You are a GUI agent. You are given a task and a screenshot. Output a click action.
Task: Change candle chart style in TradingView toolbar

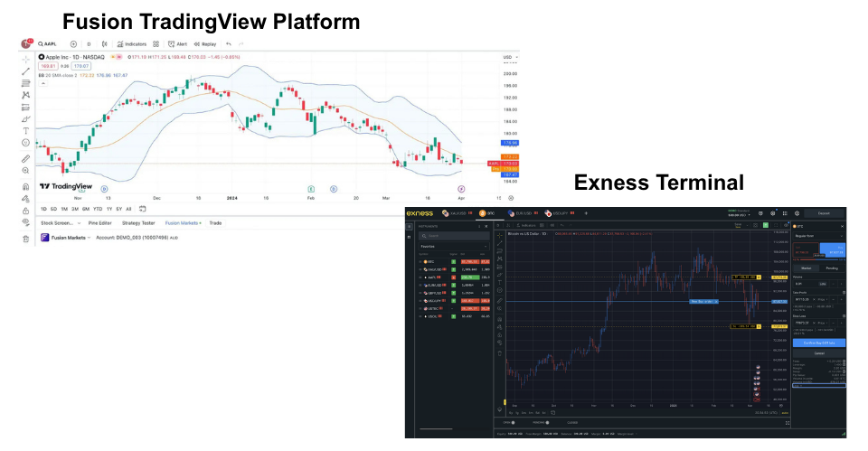(x=104, y=43)
